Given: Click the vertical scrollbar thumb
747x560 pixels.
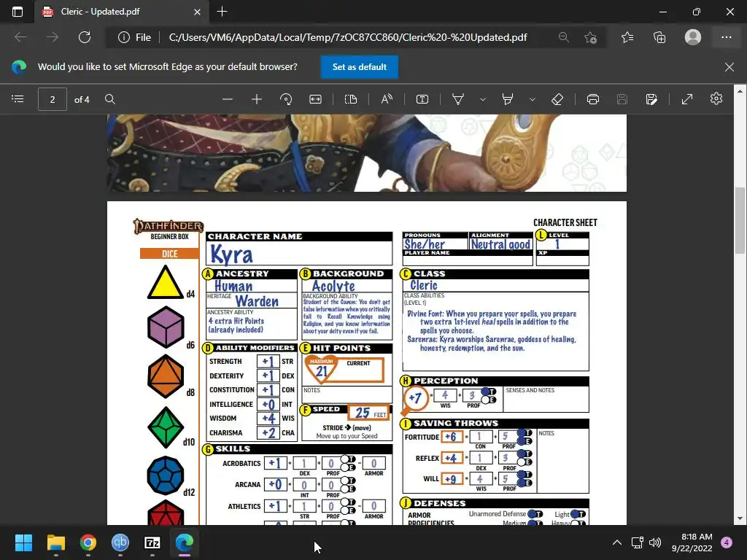Looking at the screenshot, I should (x=740, y=222).
